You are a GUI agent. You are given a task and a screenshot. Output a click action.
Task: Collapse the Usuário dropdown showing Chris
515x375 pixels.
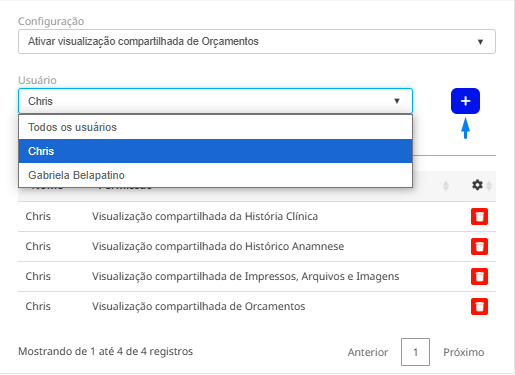[215, 101]
